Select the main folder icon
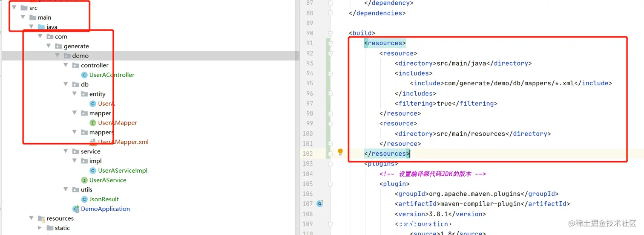Screen dimensions: 644x235 coord(33,17)
